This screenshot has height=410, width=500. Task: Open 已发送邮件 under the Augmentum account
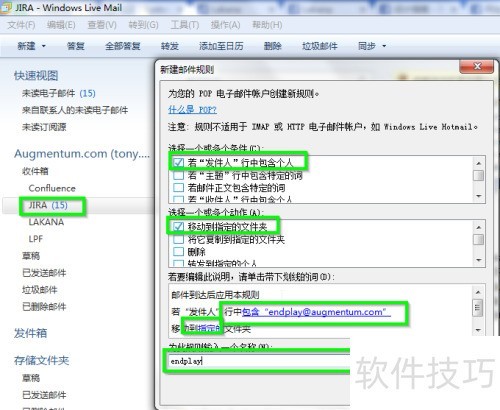[x=44, y=273]
